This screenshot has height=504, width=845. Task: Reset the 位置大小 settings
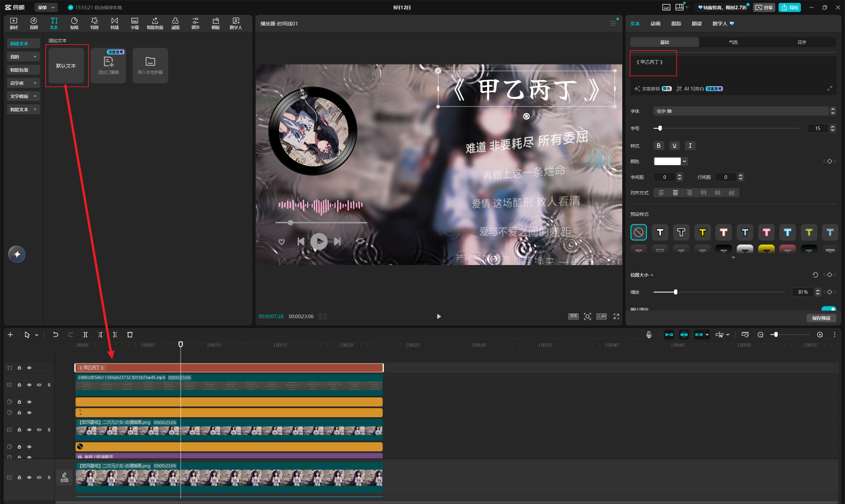pos(815,275)
